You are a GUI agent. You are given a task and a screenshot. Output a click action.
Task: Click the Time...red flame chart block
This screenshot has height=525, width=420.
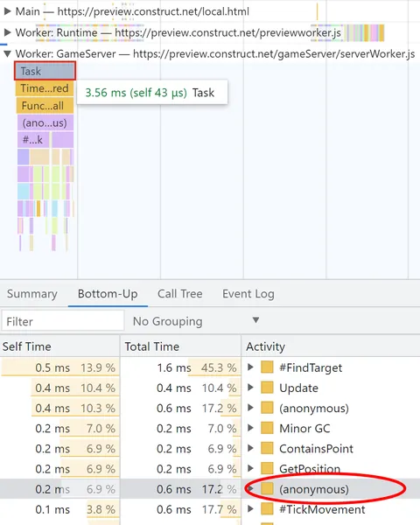pyautogui.click(x=45, y=88)
